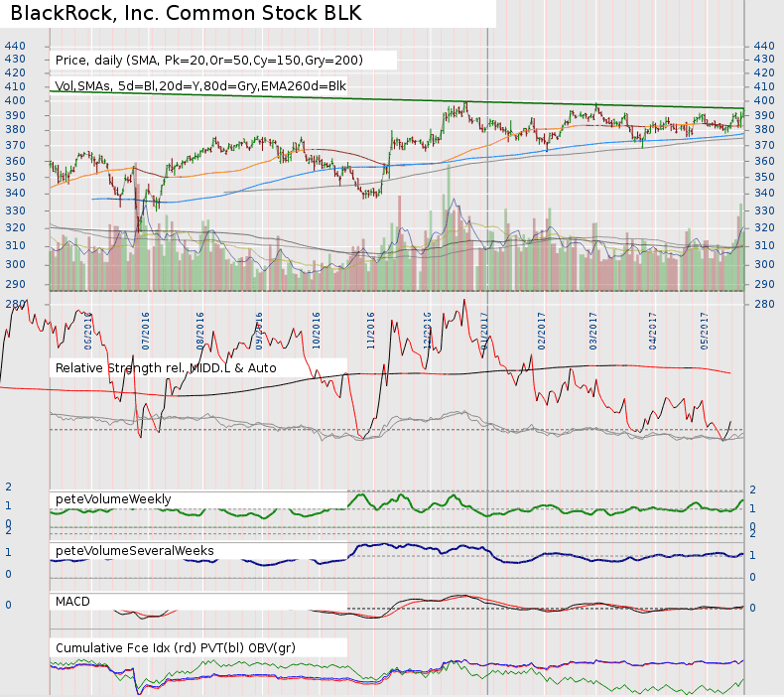Image resolution: width=784 pixels, height=697 pixels.
Task: Click the 370 value on right price axis
Action: point(764,146)
